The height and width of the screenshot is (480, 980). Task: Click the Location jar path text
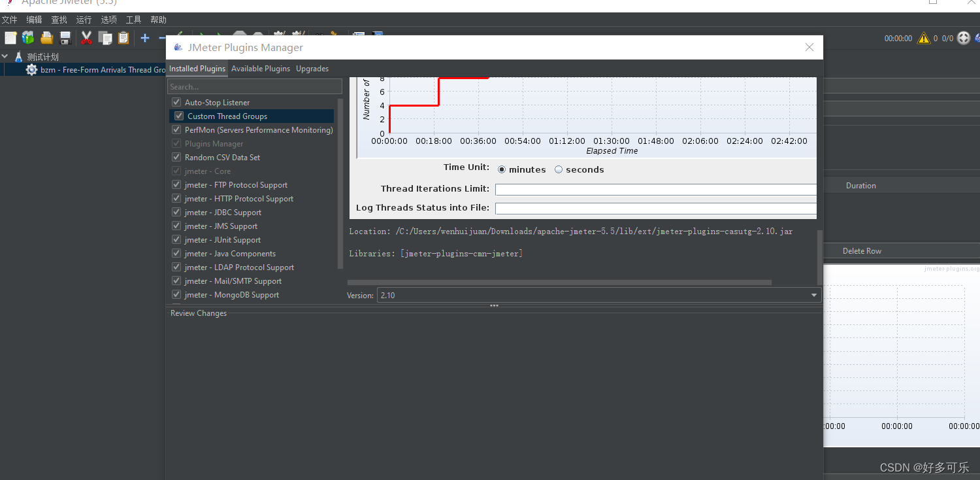(571, 231)
